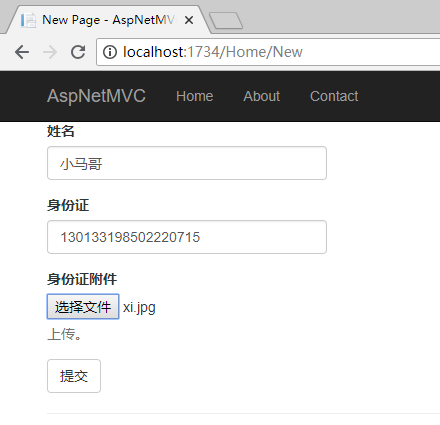Click the 姓名 field label
This screenshot has width=440, height=425.
61,131
